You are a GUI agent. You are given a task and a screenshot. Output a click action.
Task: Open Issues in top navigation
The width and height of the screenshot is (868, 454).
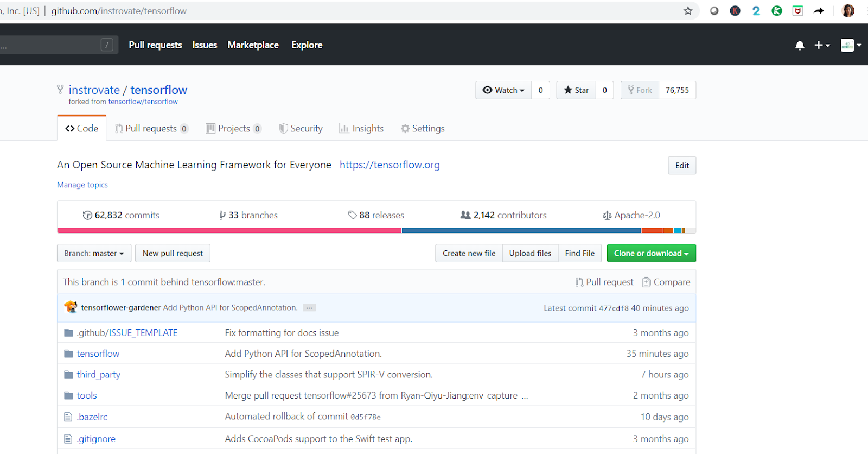click(x=205, y=45)
